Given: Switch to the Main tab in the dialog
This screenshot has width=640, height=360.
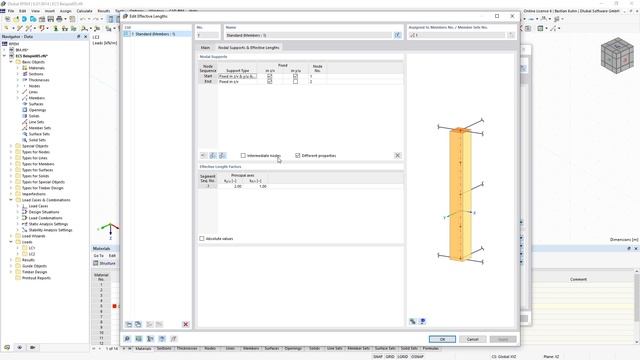Looking at the screenshot, I should point(205,48).
